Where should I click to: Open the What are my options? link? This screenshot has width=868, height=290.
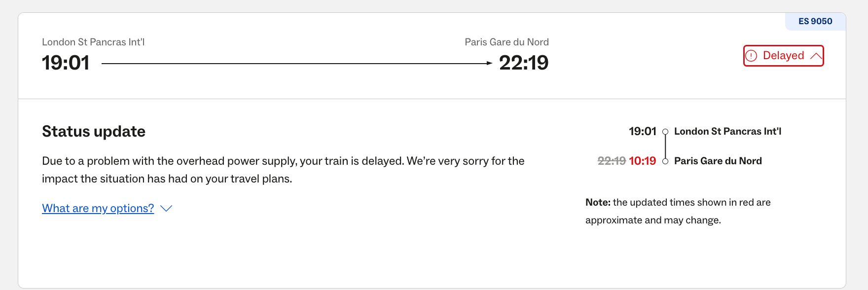[x=98, y=208]
